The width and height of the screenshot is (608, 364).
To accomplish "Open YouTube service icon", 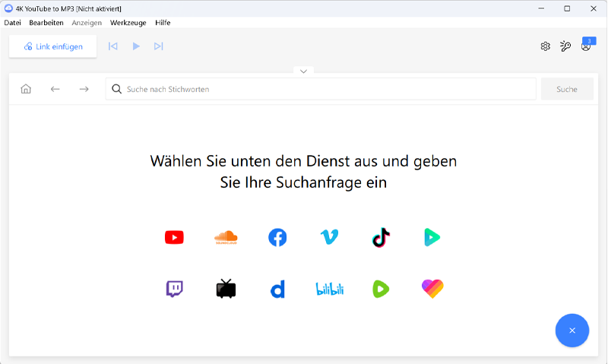I will pyautogui.click(x=174, y=238).
